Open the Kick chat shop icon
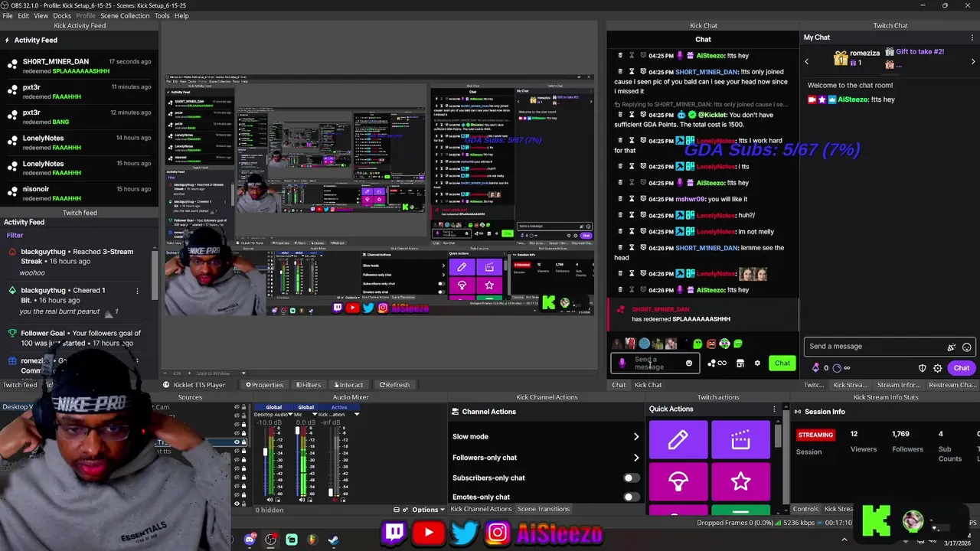 point(740,364)
